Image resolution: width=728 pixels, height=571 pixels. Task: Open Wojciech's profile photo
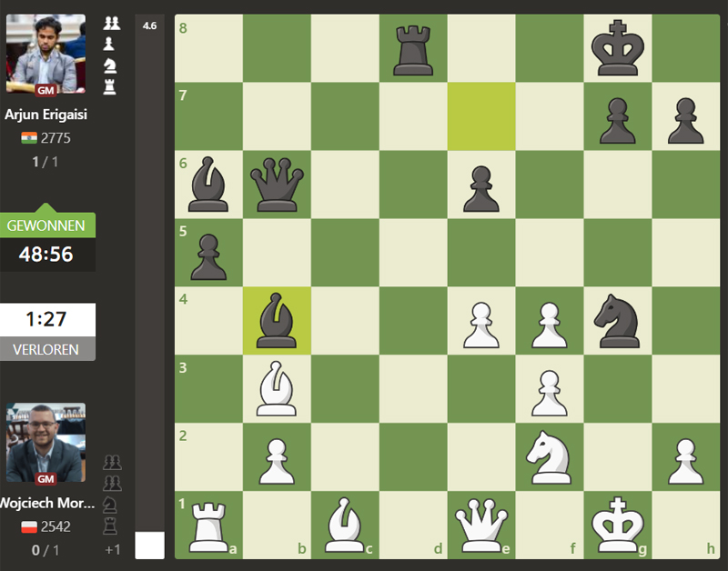coord(45,444)
